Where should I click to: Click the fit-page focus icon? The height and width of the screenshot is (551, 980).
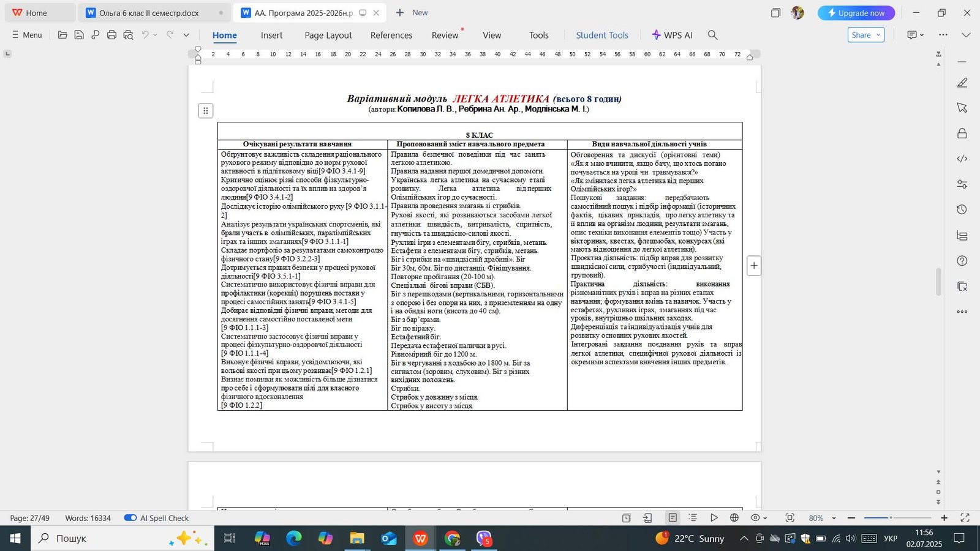point(790,518)
